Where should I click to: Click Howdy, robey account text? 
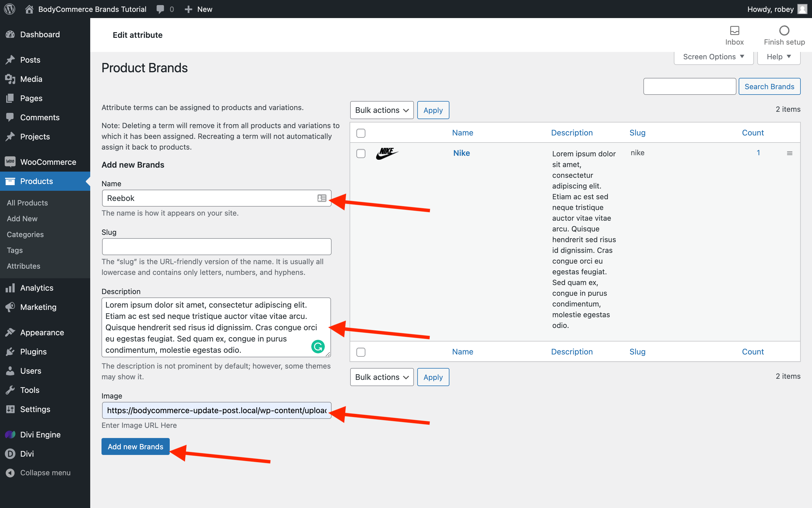click(770, 9)
